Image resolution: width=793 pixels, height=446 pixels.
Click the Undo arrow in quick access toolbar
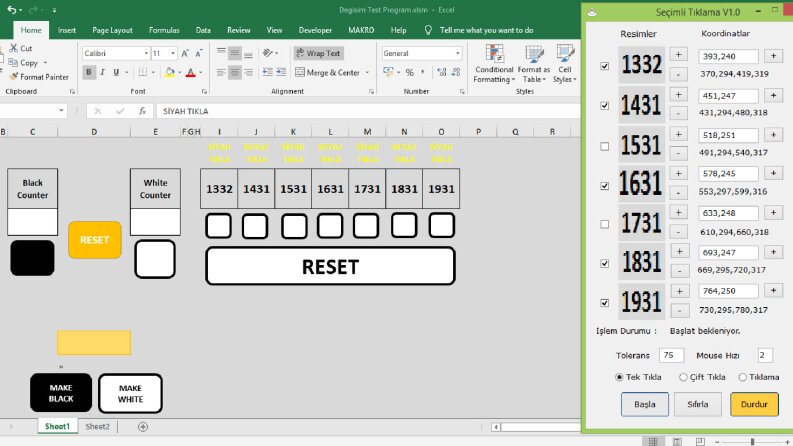[x=11, y=10]
